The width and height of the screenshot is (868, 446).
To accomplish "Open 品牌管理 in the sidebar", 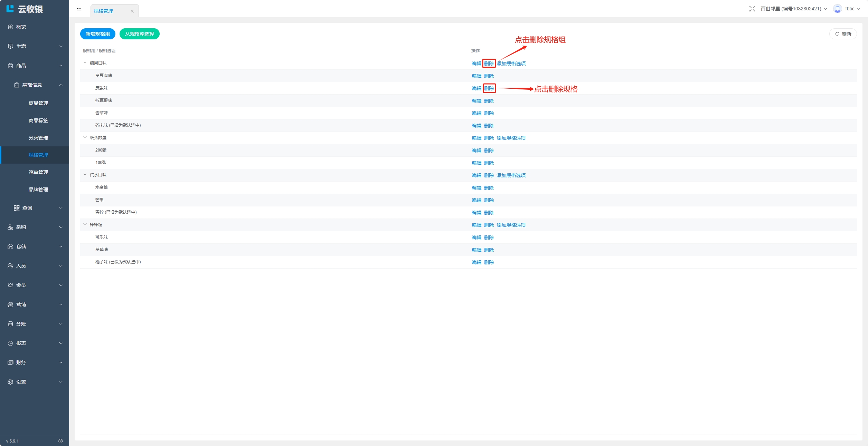I will [38, 190].
